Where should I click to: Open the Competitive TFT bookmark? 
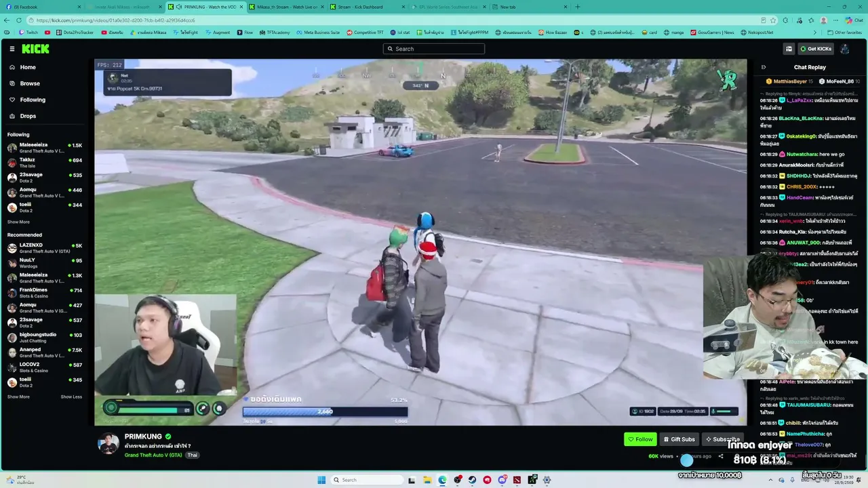point(365,33)
